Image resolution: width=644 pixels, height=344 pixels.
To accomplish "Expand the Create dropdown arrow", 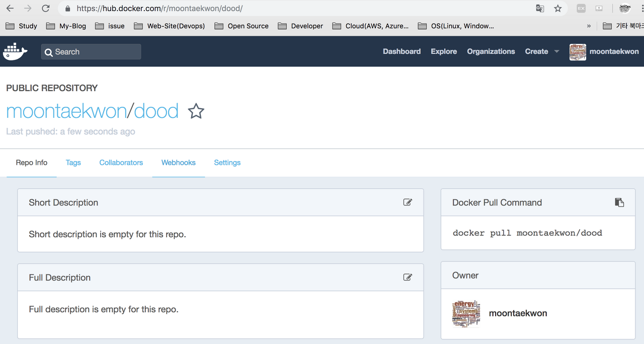I will (556, 51).
